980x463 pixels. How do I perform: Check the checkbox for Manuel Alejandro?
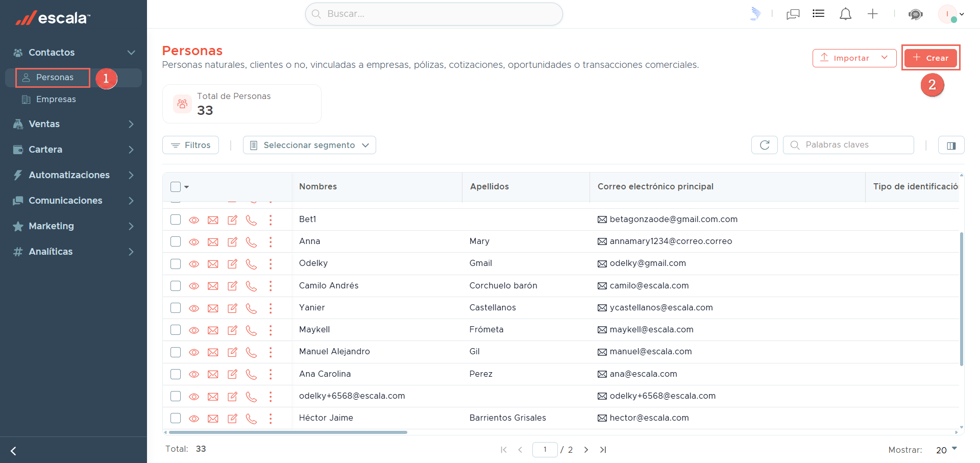coord(176,352)
